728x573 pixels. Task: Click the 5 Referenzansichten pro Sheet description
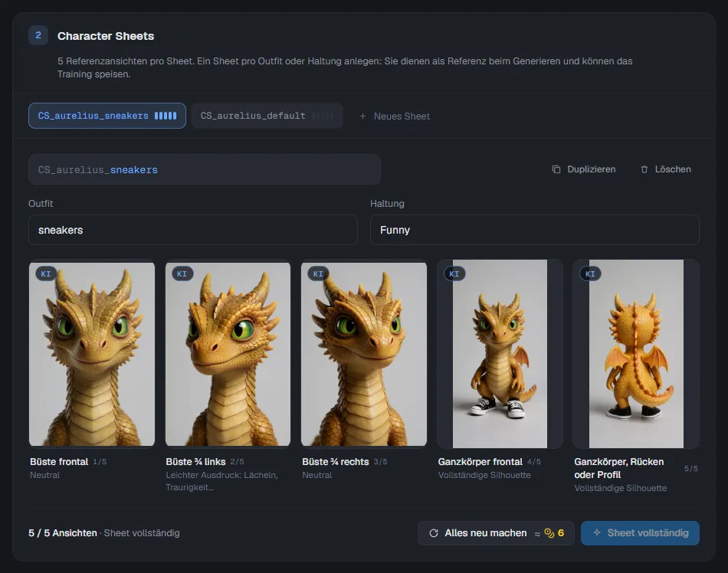tap(345, 67)
